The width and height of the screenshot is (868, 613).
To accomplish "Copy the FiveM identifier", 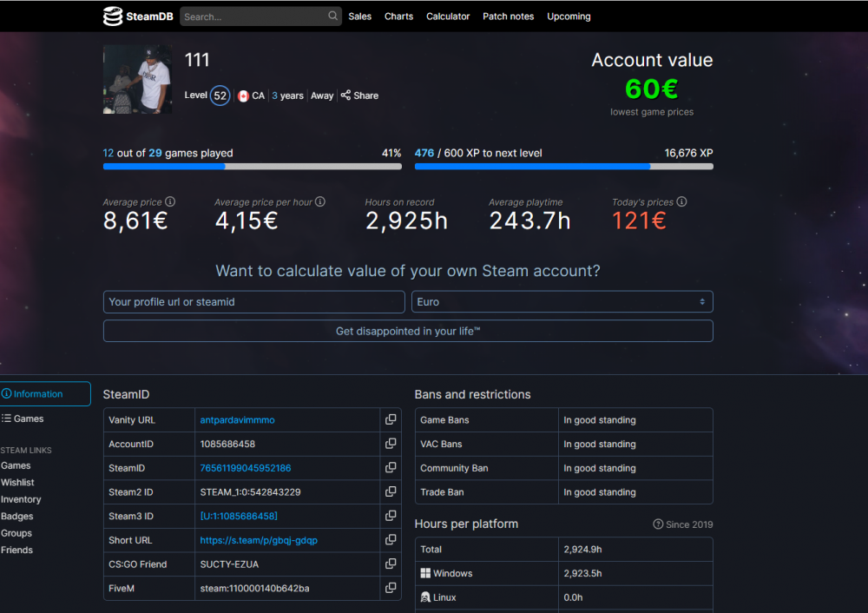I will point(391,588).
